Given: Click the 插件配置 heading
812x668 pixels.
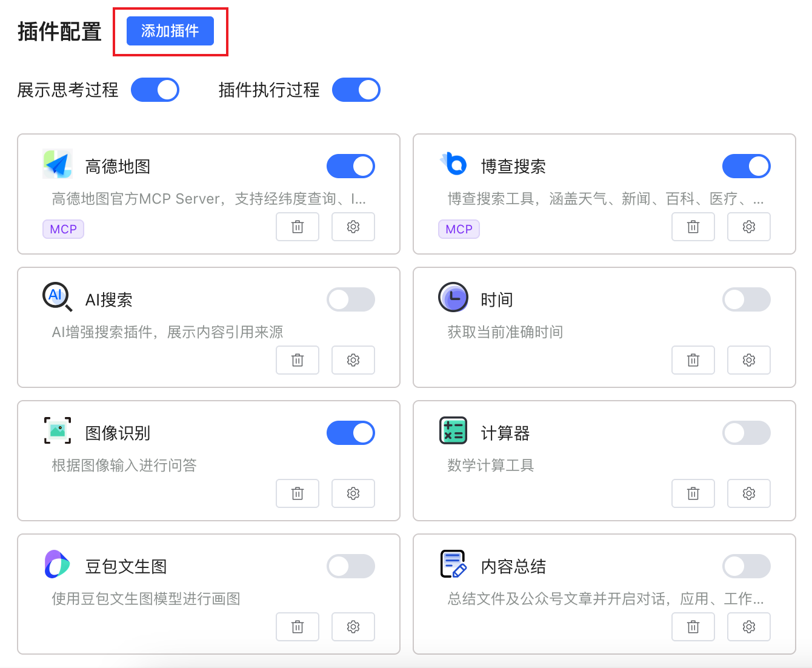Looking at the screenshot, I should 59,32.
